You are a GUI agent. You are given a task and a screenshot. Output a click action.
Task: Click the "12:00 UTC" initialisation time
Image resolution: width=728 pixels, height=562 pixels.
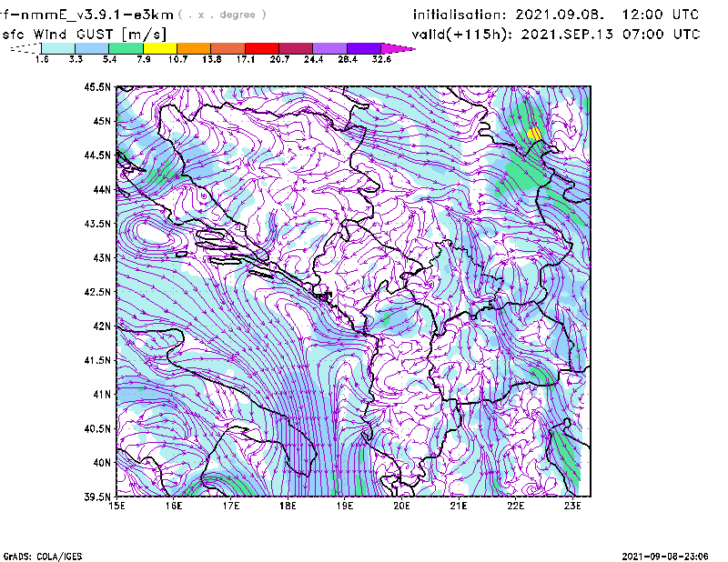click(661, 15)
